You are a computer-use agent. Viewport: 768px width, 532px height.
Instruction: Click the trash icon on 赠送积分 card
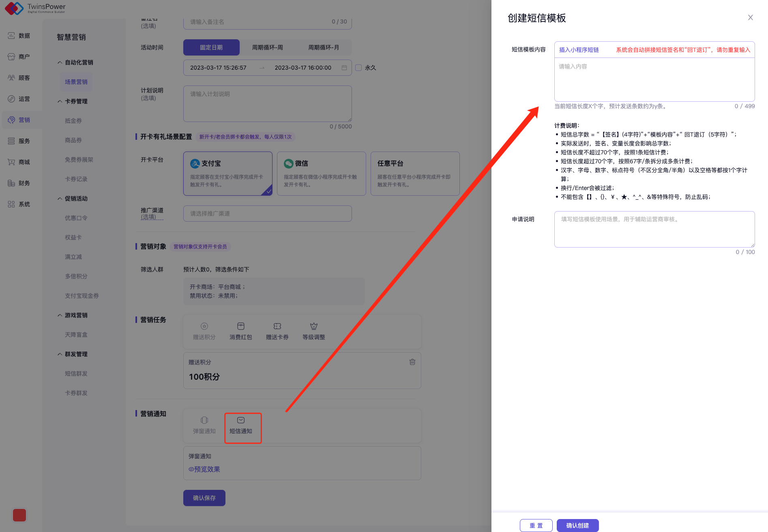click(412, 362)
